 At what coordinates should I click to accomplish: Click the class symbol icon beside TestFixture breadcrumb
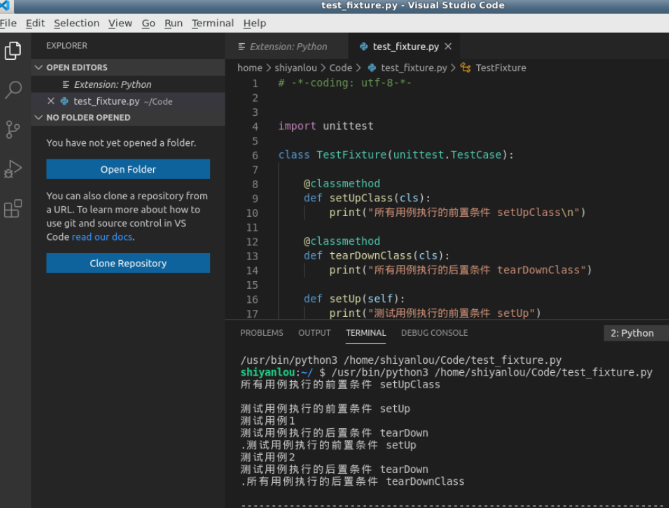(465, 68)
